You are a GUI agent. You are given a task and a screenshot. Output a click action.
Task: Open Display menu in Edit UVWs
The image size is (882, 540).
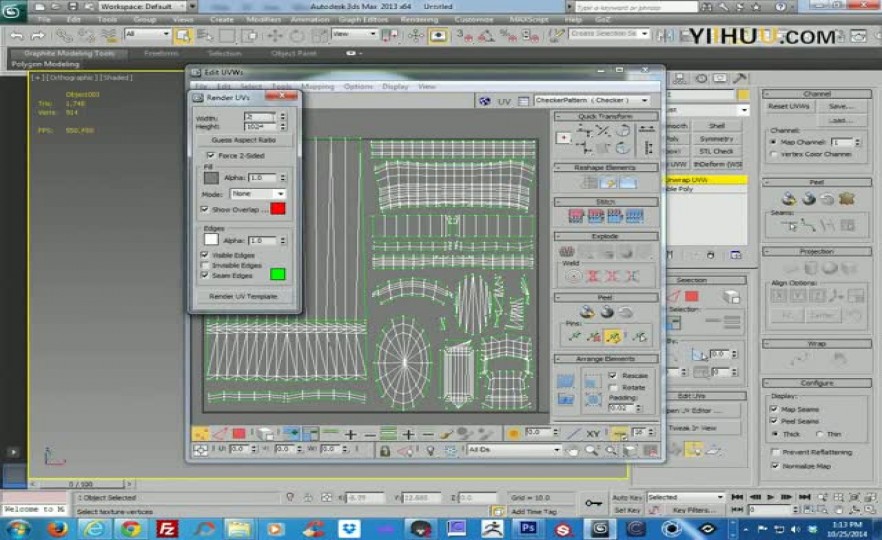tap(395, 87)
